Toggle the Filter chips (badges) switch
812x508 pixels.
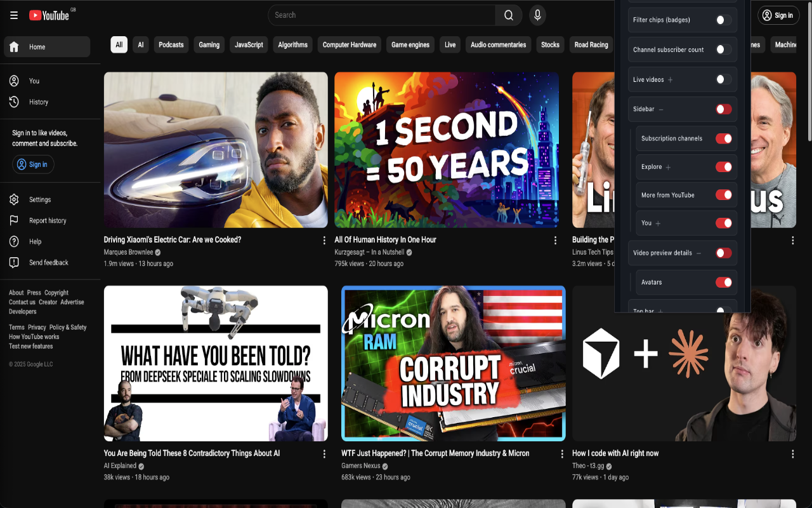pos(723,20)
